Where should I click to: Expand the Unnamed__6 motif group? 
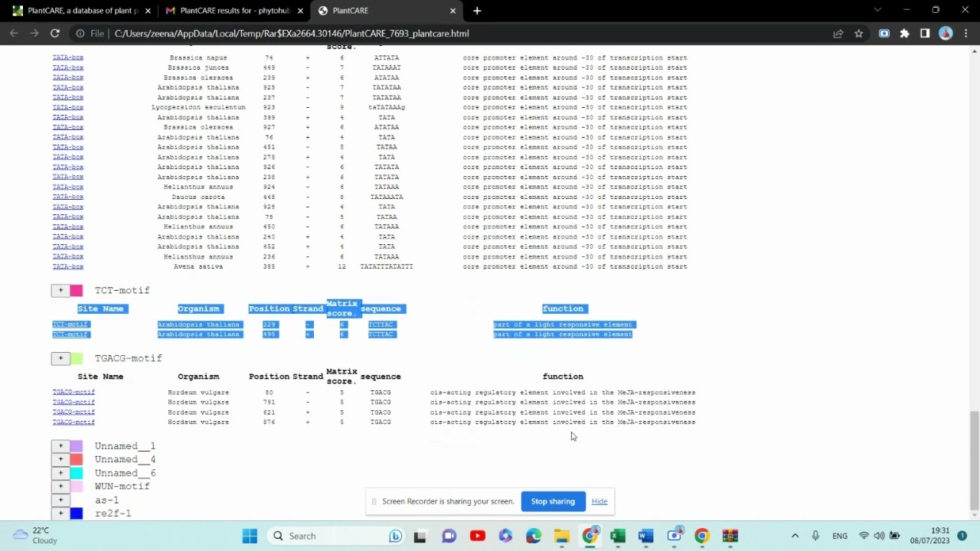pyautogui.click(x=60, y=473)
